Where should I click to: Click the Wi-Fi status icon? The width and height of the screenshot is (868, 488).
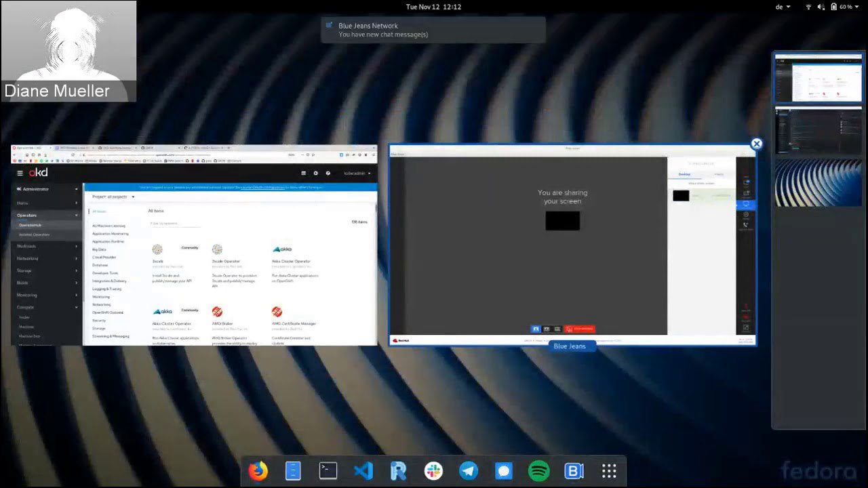click(808, 7)
